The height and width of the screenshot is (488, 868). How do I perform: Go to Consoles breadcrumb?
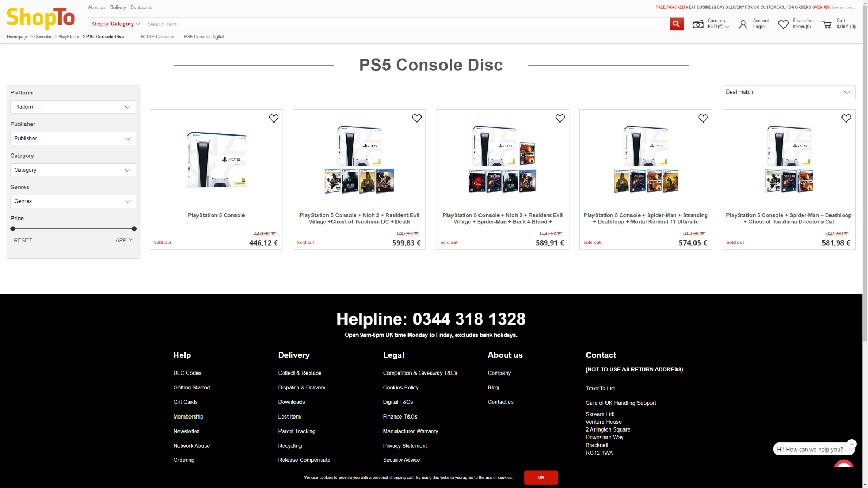(43, 37)
